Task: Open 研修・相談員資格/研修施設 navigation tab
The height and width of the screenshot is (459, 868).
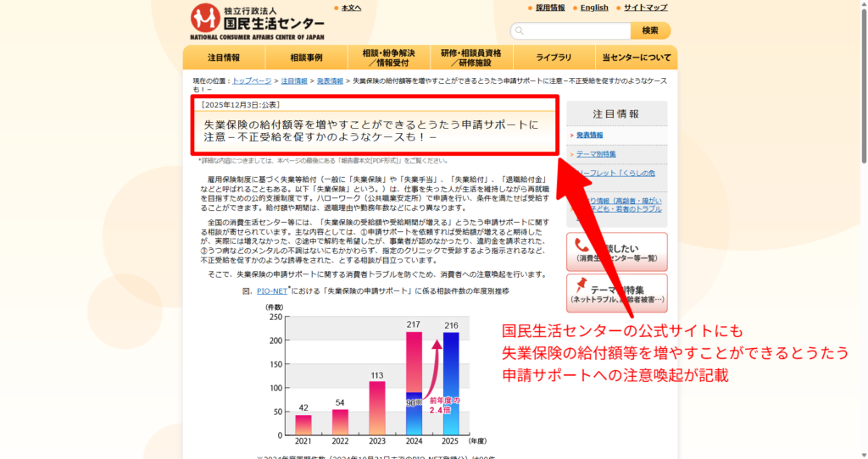Action: pyautogui.click(x=471, y=58)
